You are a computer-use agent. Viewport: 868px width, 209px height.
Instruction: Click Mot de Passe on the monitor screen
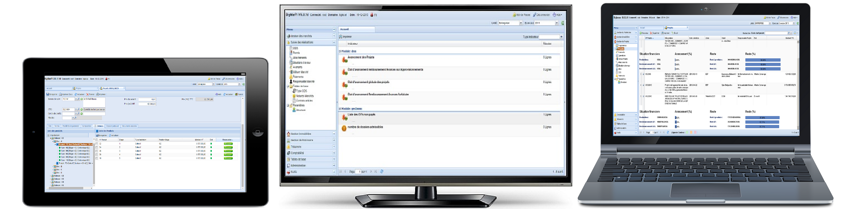point(522,15)
